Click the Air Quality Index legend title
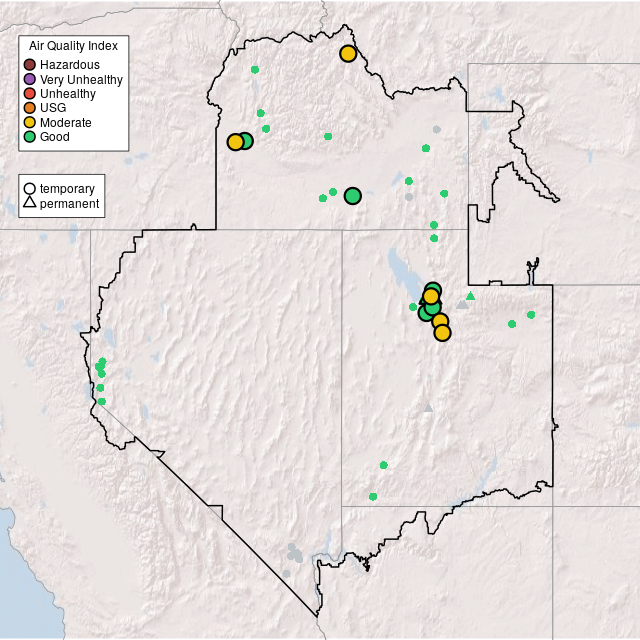 click(x=74, y=46)
